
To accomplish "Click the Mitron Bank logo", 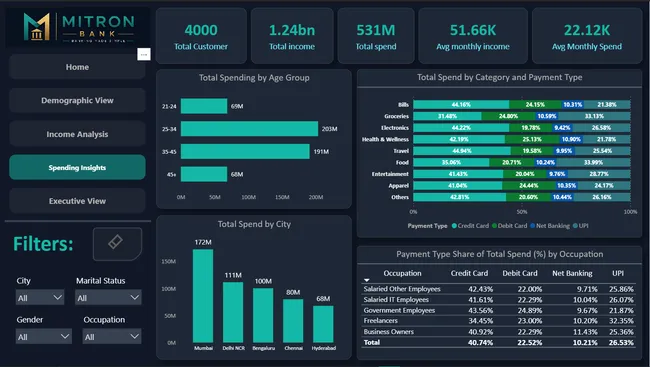I will coord(78,27).
